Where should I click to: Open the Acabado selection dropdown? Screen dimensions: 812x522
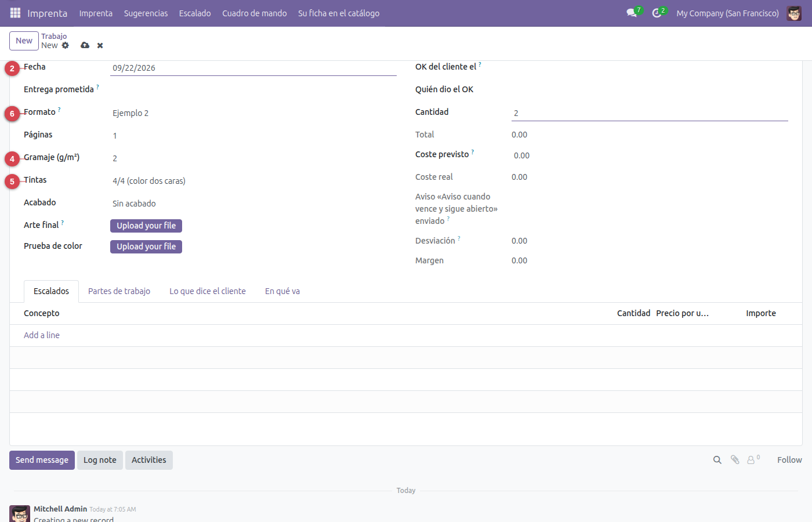point(253,204)
